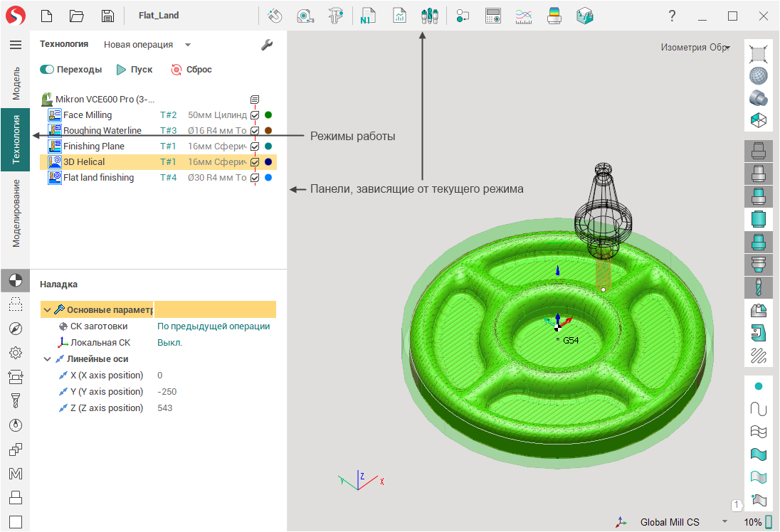The height and width of the screenshot is (532, 780).
Task: Click the wireframe sphere view icon
Action: (x=759, y=75)
